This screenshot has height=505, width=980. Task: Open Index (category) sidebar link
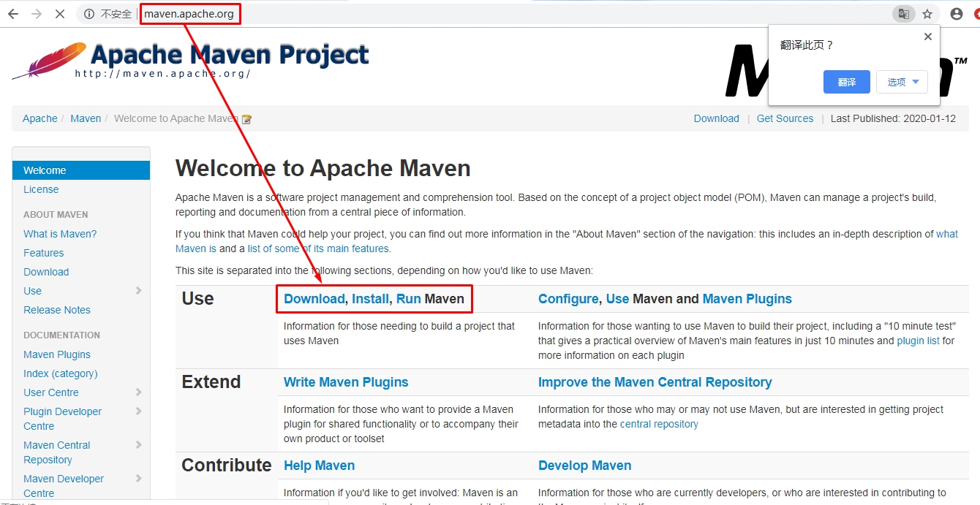point(61,373)
